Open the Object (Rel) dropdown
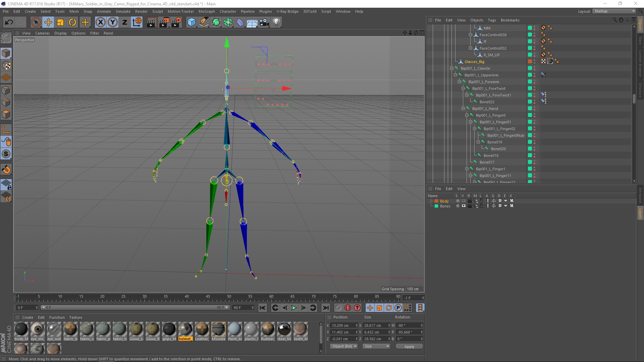The image size is (644, 362). point(344,347)
